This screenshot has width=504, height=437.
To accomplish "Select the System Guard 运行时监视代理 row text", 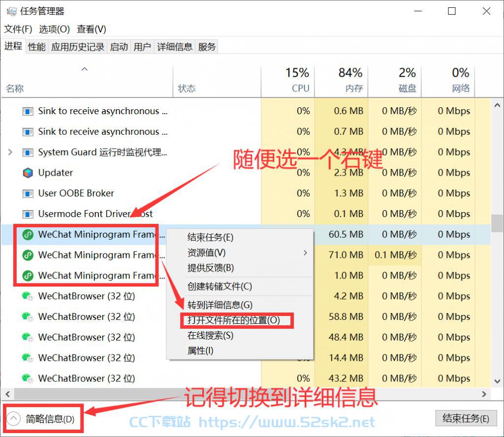I will (102, 152).
